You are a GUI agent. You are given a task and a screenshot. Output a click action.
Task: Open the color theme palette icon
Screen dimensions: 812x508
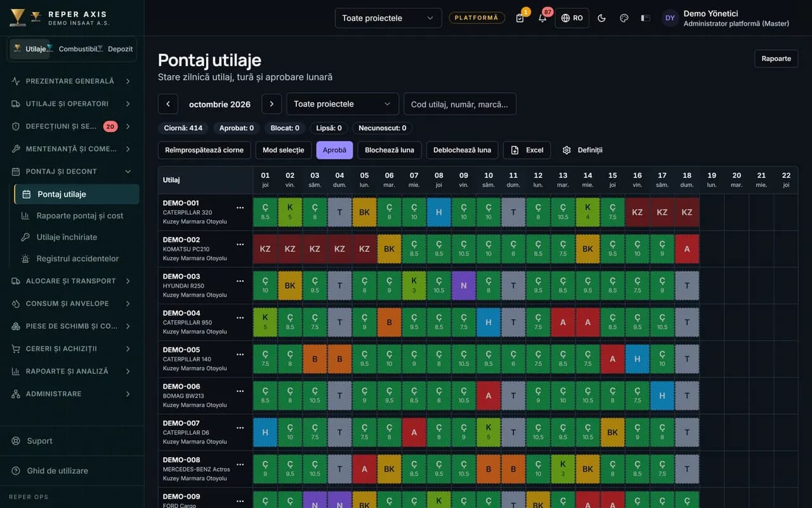pyautogui.click(x=624, y=18)
